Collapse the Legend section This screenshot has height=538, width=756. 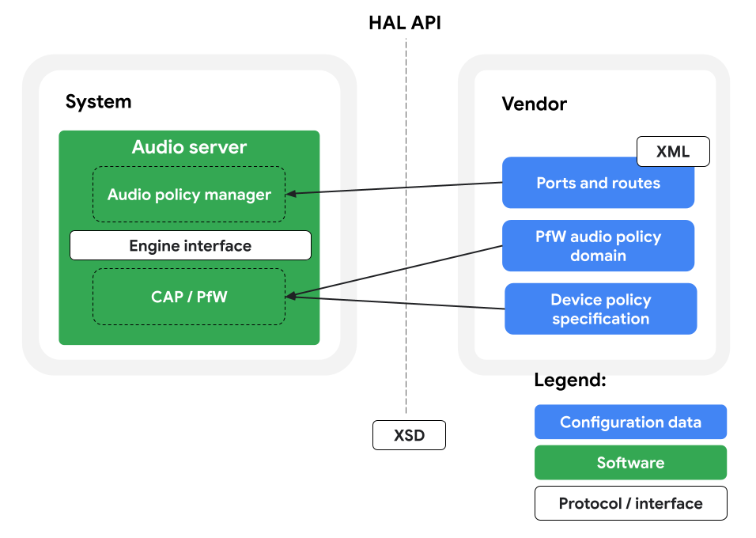570,379
